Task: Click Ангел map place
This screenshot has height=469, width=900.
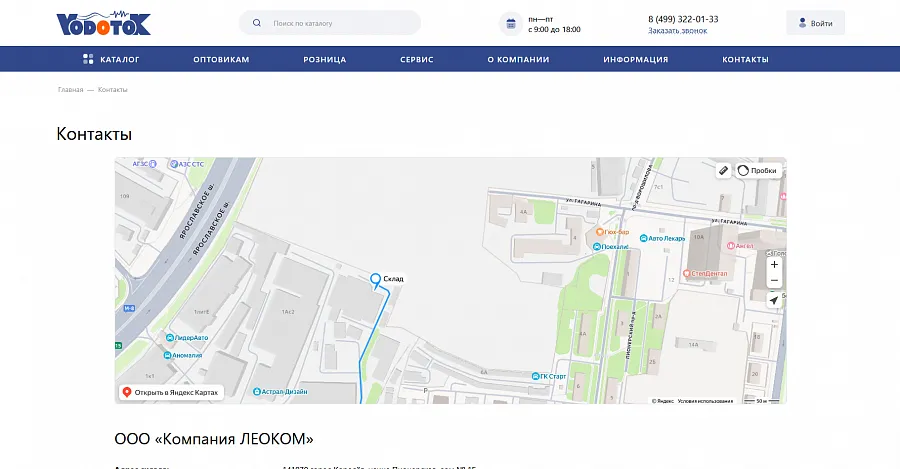Action: coord(740,246)
